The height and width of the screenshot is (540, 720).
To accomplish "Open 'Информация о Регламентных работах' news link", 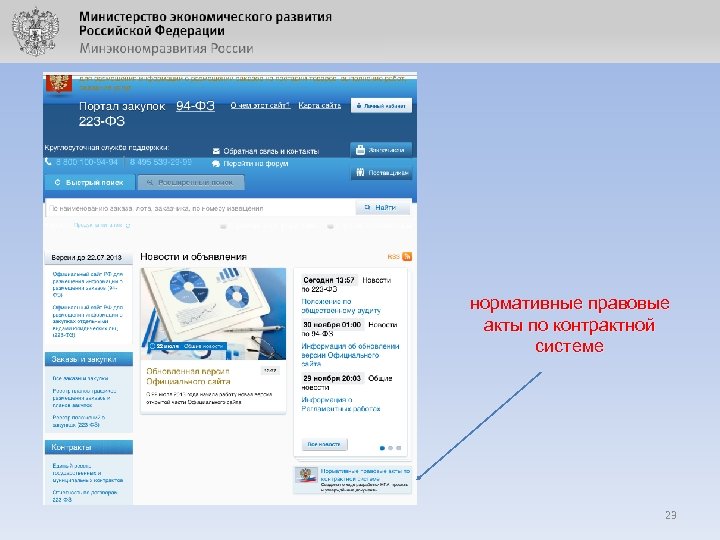I will 341,404.
